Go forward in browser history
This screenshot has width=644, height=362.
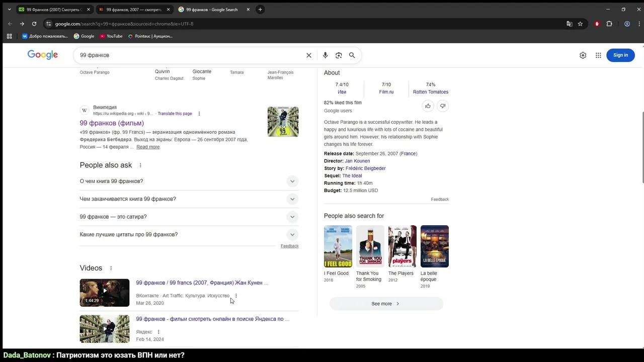(x=22, y=24)
